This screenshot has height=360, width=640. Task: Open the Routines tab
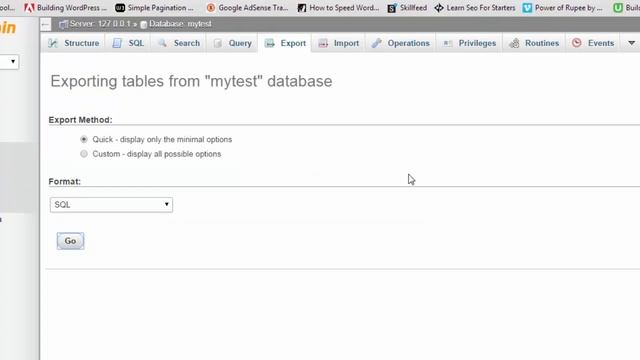tap(534, 43)
